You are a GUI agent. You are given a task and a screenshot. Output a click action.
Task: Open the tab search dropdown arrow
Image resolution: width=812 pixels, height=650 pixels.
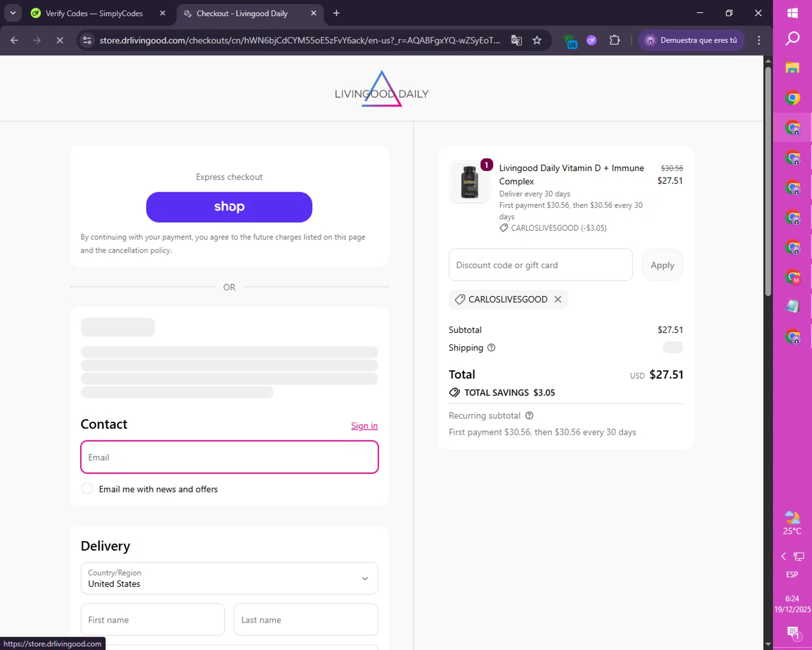click(x=12, y=13)
